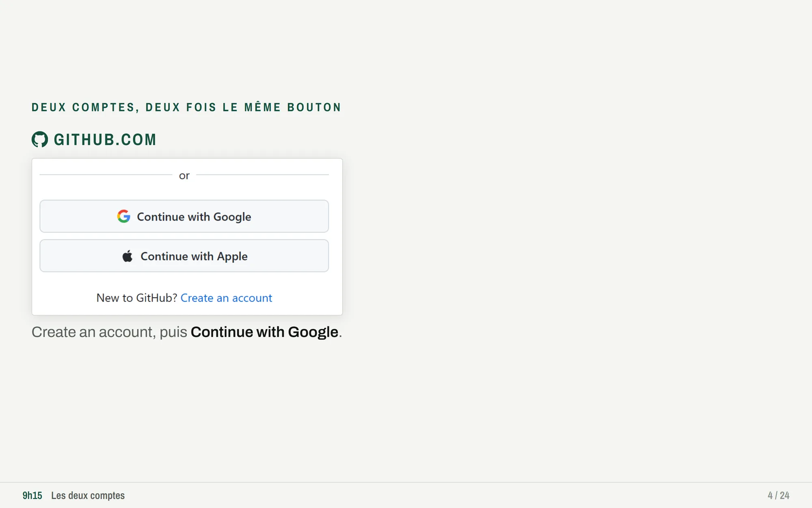Click the word Apple in the second button
Screen dimensions: 812x508
(232, 256)
